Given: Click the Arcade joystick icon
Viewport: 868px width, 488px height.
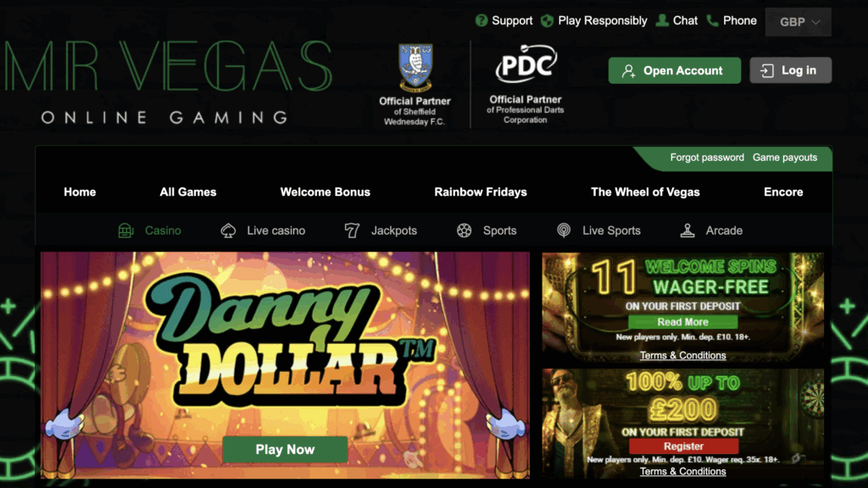Looking at the screenshot, I should [x=687, y=230].
